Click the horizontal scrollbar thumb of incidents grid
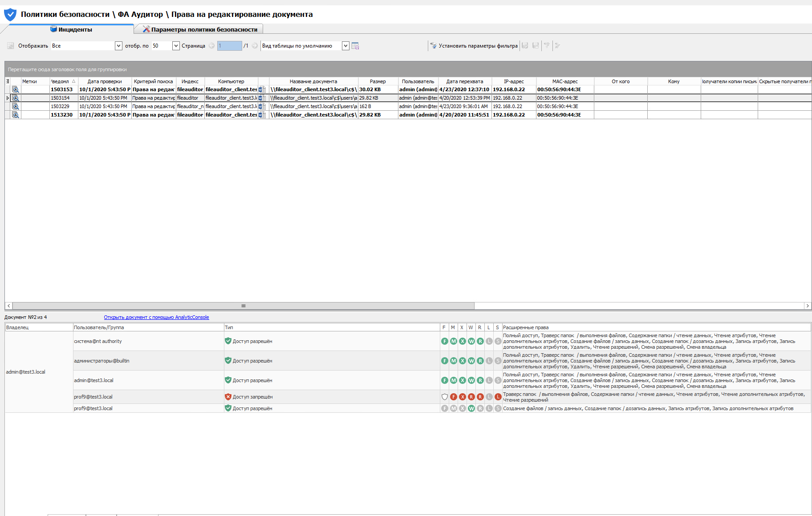The image size is (812, 516). point(243,306)
